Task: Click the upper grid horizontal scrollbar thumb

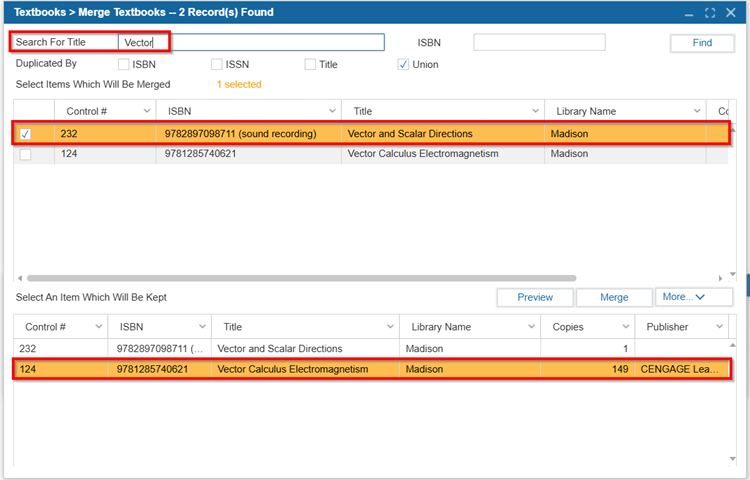Action: point(301,278)
